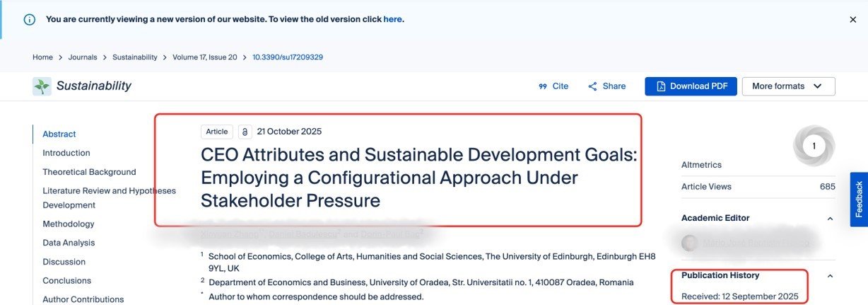Collapse the Academic Editor section
Image resolution: width=868 pixels, height=305 pixels.
[830, 219]
